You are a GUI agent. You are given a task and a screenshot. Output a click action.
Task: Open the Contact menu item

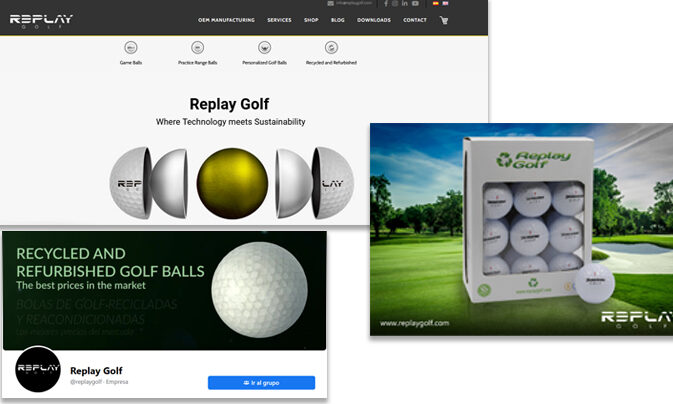click(415, 20)
